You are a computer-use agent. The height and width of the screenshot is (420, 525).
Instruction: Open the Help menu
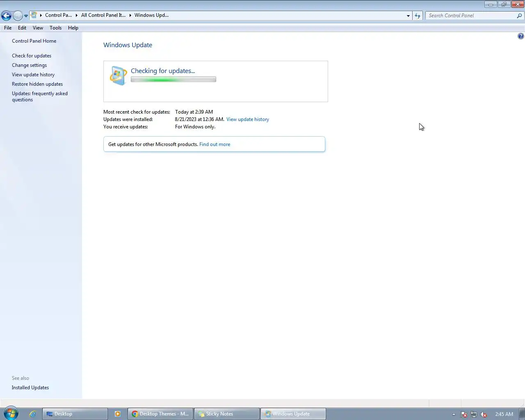[73, 28]
